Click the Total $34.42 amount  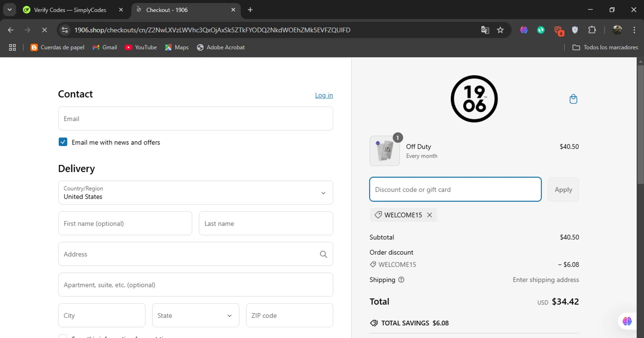tap(565, 301)
